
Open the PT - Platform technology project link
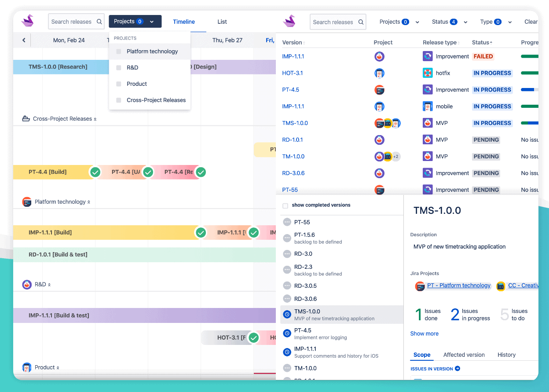[x=458, y=286]
